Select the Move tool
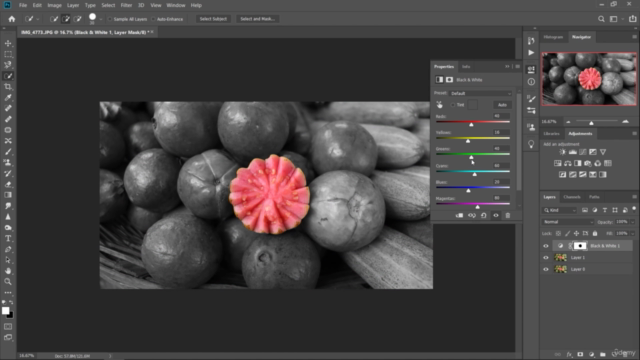This screenshot has width=640, height=360. tap(8, 43)
